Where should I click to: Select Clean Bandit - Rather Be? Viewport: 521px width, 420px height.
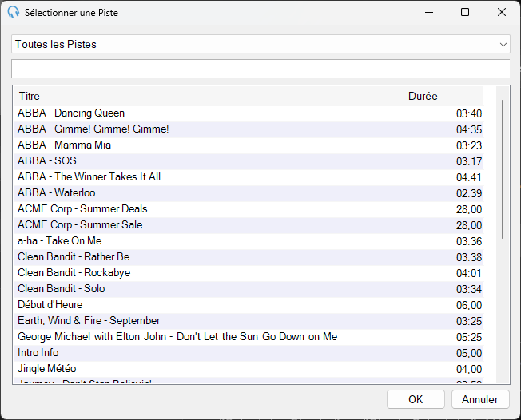click(x=249, y=257)
